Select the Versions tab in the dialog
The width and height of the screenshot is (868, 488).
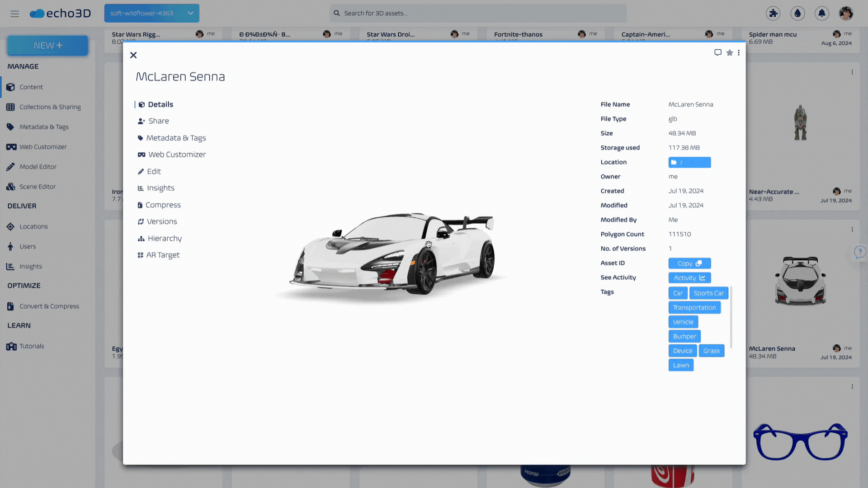(157, 221)
